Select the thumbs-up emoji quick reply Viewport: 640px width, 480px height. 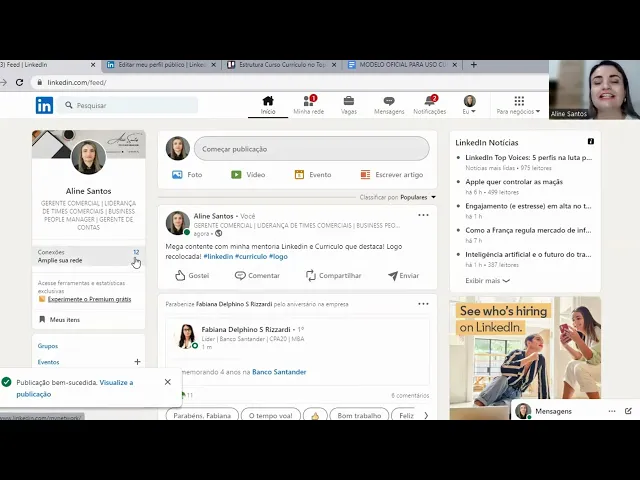[x=315, y=415]
